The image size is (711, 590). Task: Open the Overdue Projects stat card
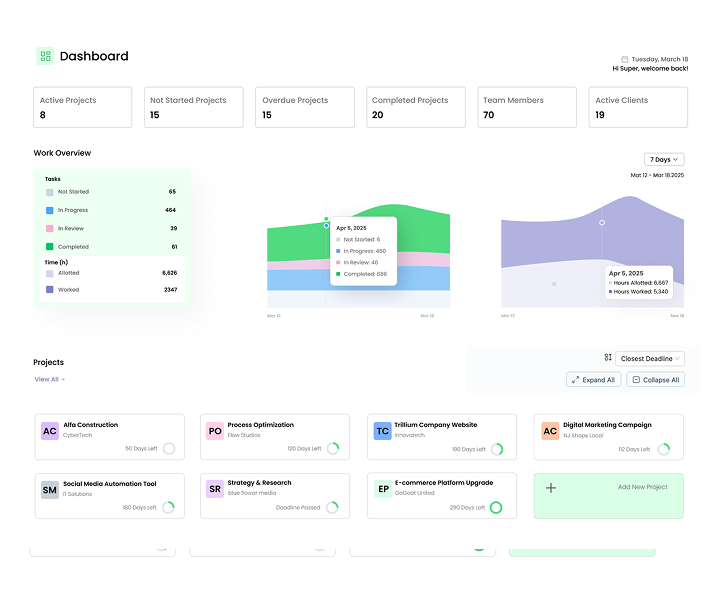(304, 107)
